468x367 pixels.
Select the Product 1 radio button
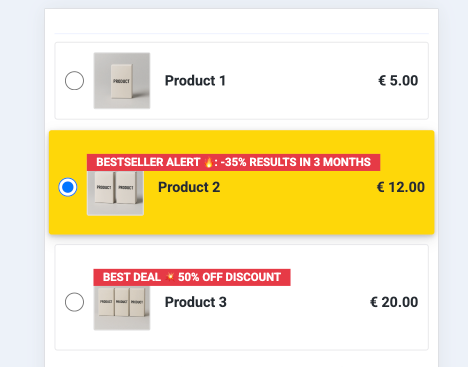click(74, 80)
